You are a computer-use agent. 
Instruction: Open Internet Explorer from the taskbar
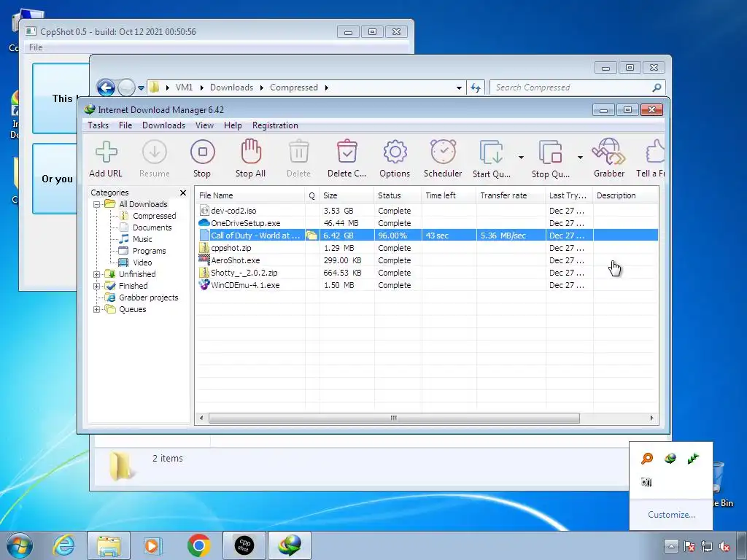point(64,545)
